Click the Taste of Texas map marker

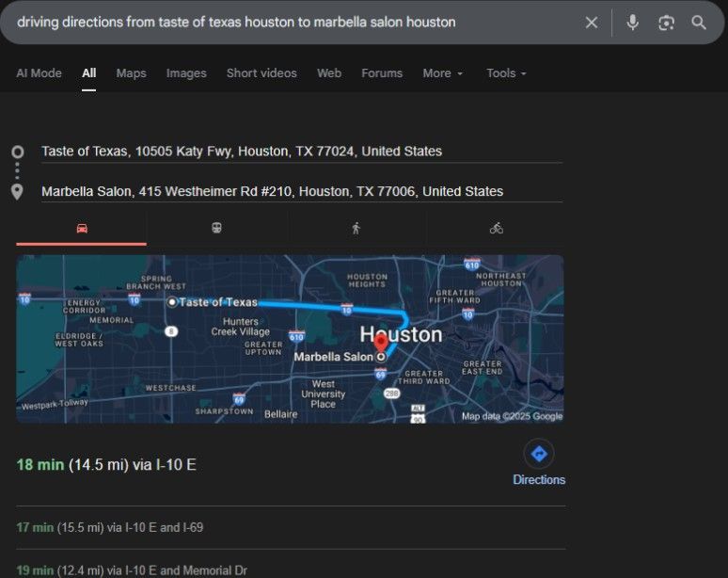(x=172, y=302)
